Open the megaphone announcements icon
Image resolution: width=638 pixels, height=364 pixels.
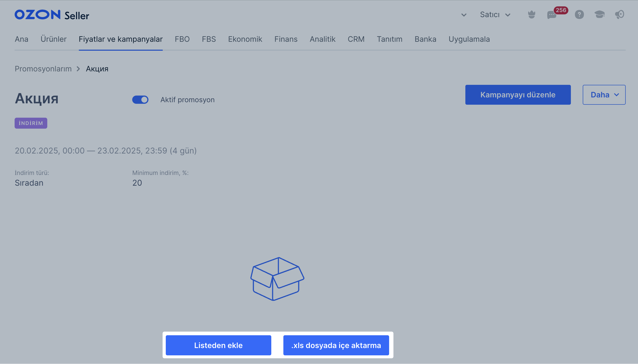(x=620, y=15)
